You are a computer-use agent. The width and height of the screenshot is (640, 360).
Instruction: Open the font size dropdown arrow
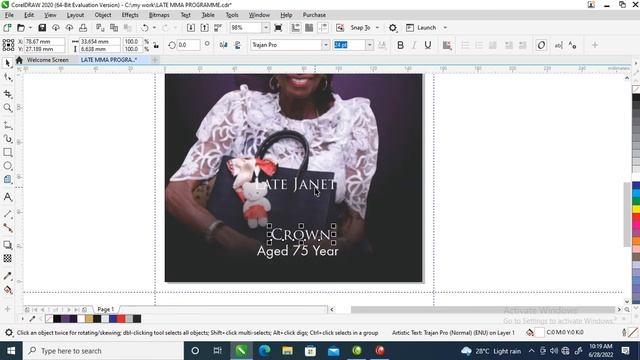(369, 45)
